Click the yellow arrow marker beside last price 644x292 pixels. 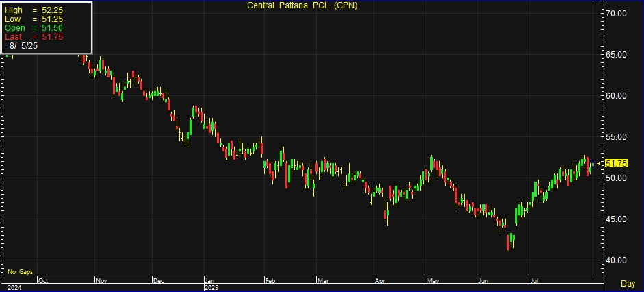point(598,164)
